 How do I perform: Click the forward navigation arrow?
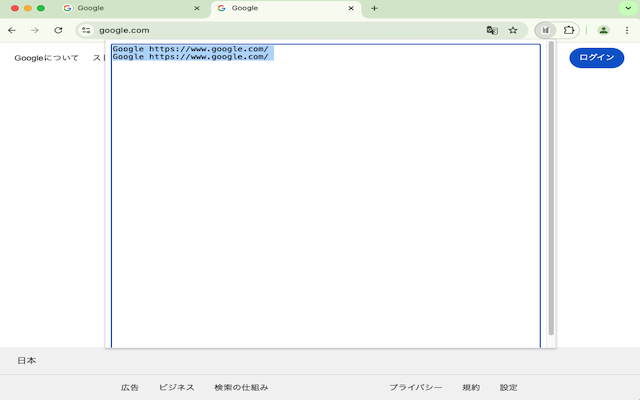35,30
